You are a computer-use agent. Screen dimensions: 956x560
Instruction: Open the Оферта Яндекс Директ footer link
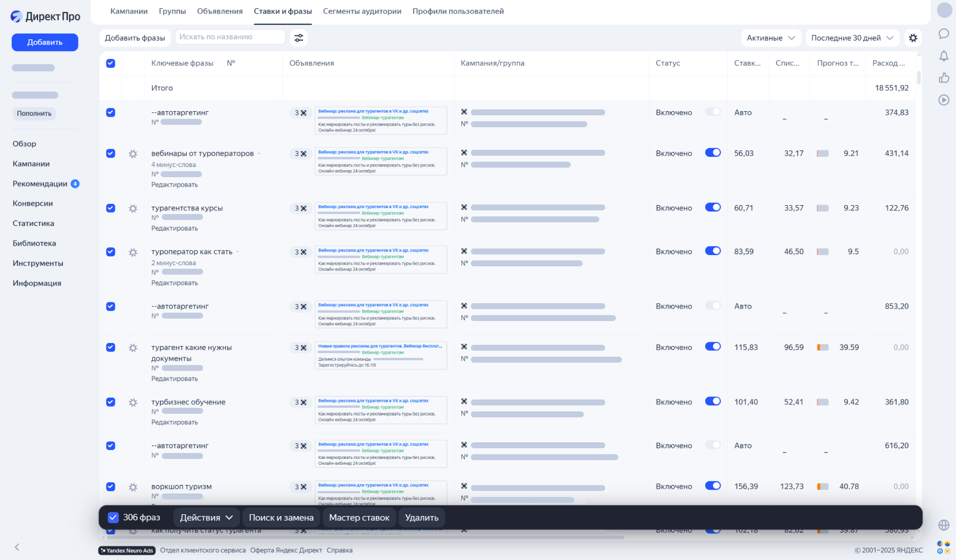pyautogui.click(x=286, y=550)
